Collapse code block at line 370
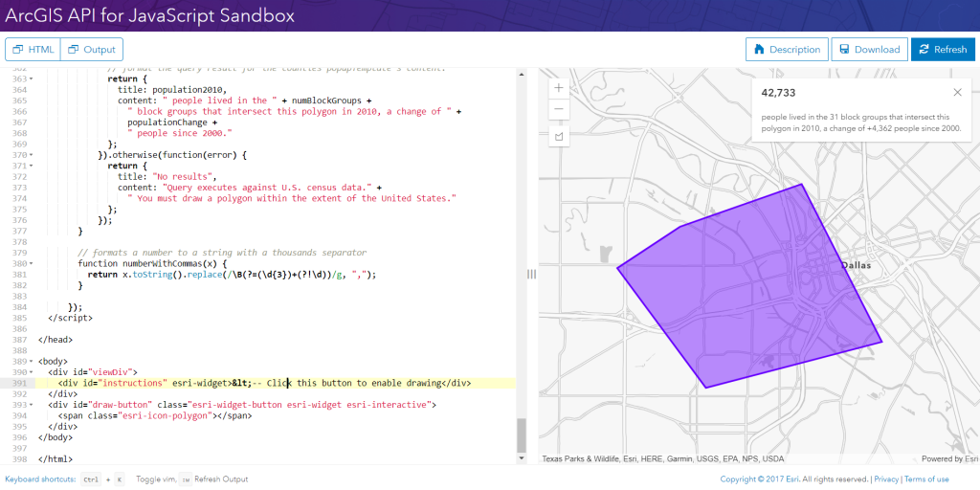This screenshot has width=980, height=490. (32, 155)
